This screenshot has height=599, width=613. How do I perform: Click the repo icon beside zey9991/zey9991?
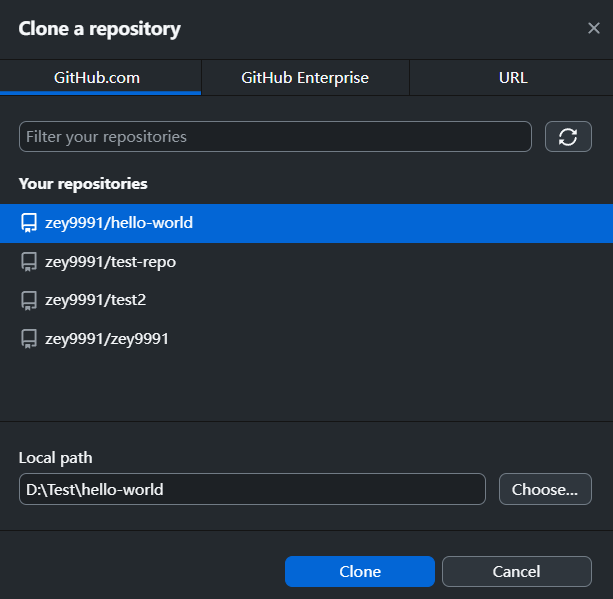pyautogui.click(x=29, y=339)
